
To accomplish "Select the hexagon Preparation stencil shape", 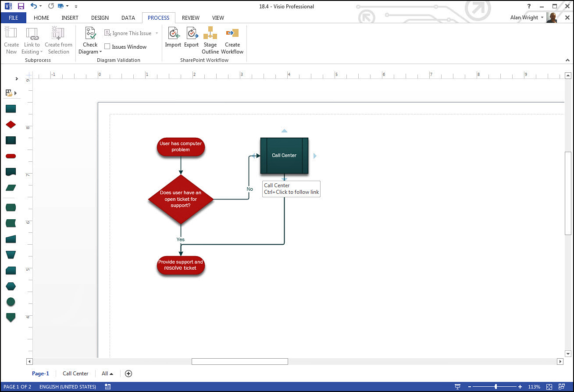I will click(11, 286).
